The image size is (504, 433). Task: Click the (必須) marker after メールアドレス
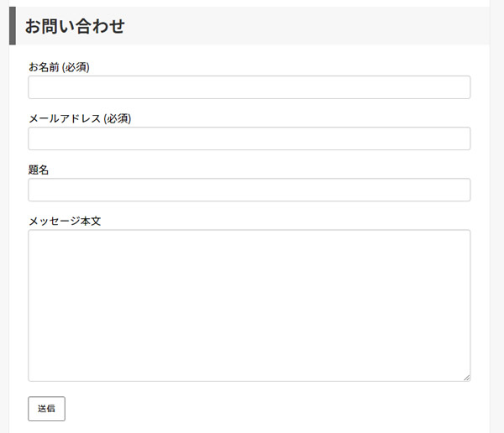tap(117, 118)
